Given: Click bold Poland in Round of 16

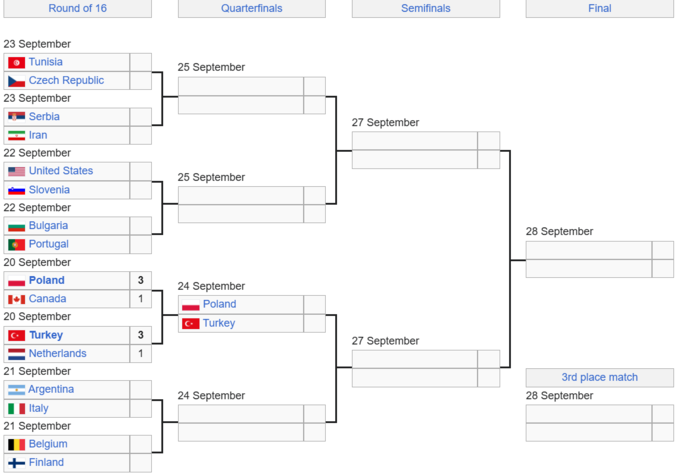Looking at the screenshot, I should tap(46, 280).
